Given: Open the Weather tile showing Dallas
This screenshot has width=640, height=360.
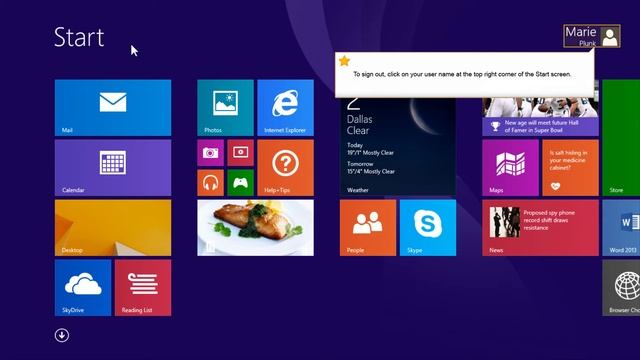Looking at the screenshot, I should coord(398,147).
